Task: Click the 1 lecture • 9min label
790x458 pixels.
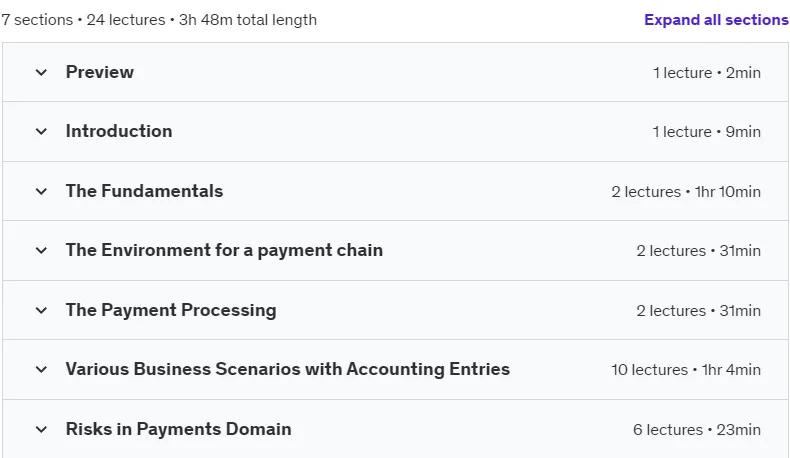Action: coord(706,132)
